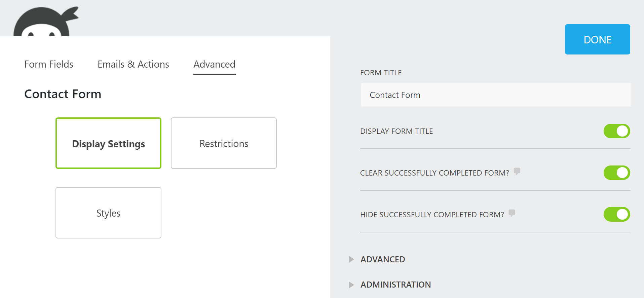The height and width of the screenshot is (298, 644).
Task: Click the Form Title field label
Action: coord(381,73)
